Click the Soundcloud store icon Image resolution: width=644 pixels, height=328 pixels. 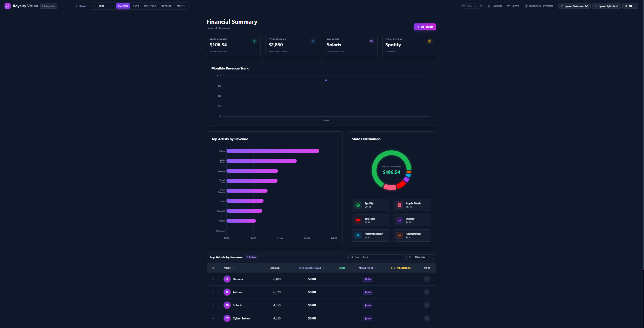(399, 236)
